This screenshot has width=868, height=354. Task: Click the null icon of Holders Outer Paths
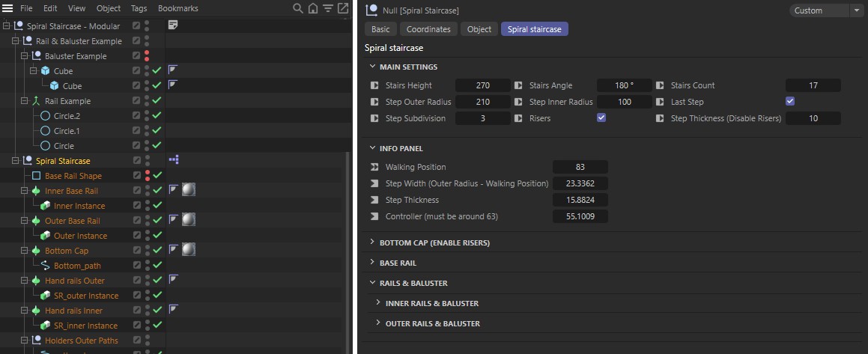(x=36, y=341)
